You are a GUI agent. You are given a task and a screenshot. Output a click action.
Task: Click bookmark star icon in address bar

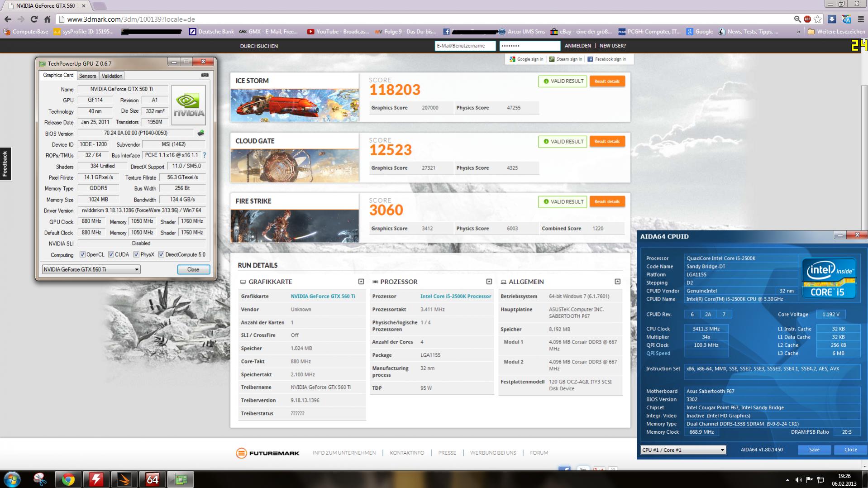point(818,19)
